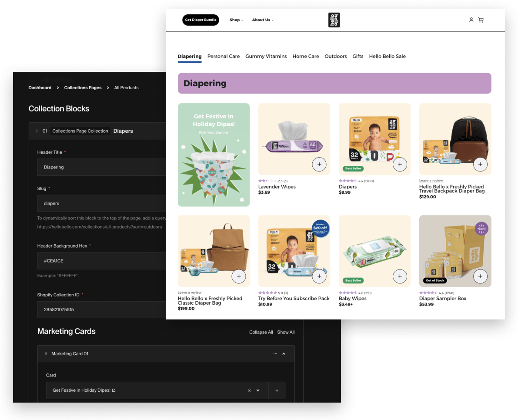Open the shopping cart icon
This screenshot has width=518, height=420.
(x=481, y=20)
